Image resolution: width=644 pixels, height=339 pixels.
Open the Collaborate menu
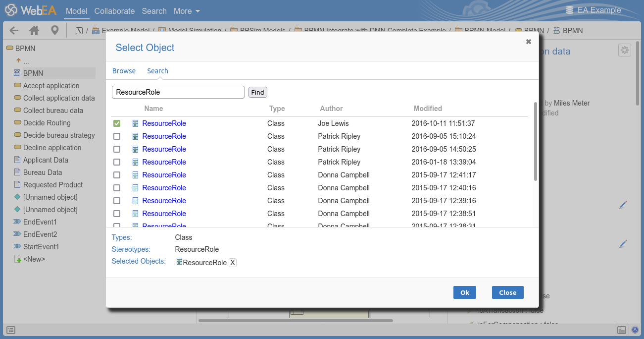(x=114, y=11)
